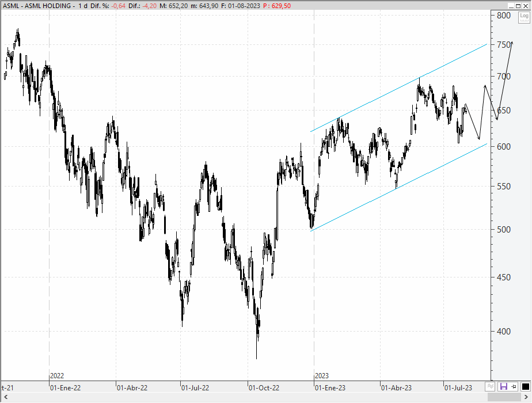Maximize the ASML chart window
The image size is (532, 403).
pyautogui.click(x=518, y=6)
